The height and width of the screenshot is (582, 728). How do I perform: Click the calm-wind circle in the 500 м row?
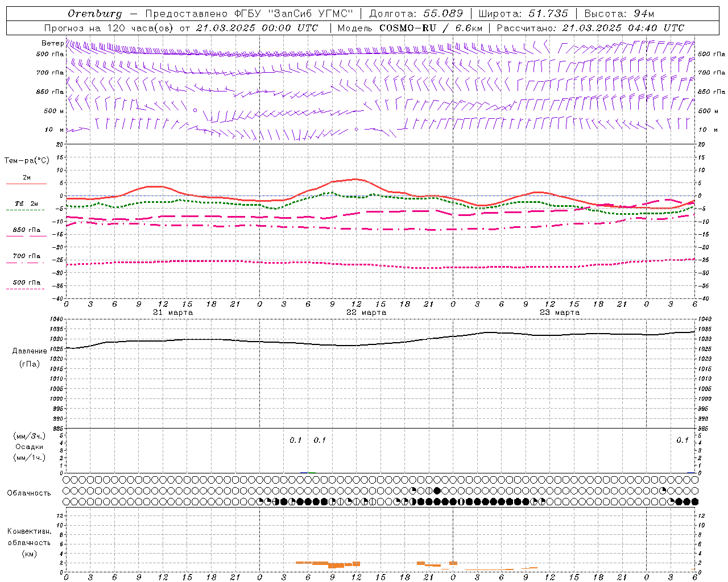tap(195, 110)
